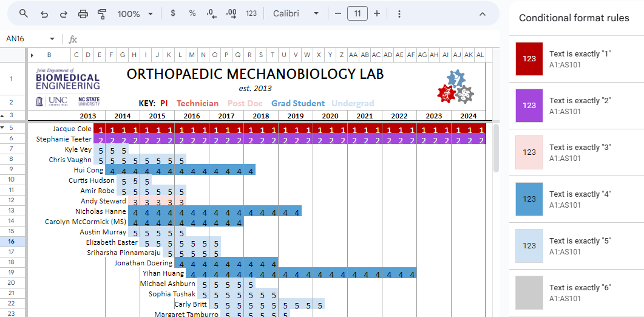The height and width of the screenshot is (317, 644).
Task: Increase decimal places
Action: pyautogui.click(x=231, y=13)
